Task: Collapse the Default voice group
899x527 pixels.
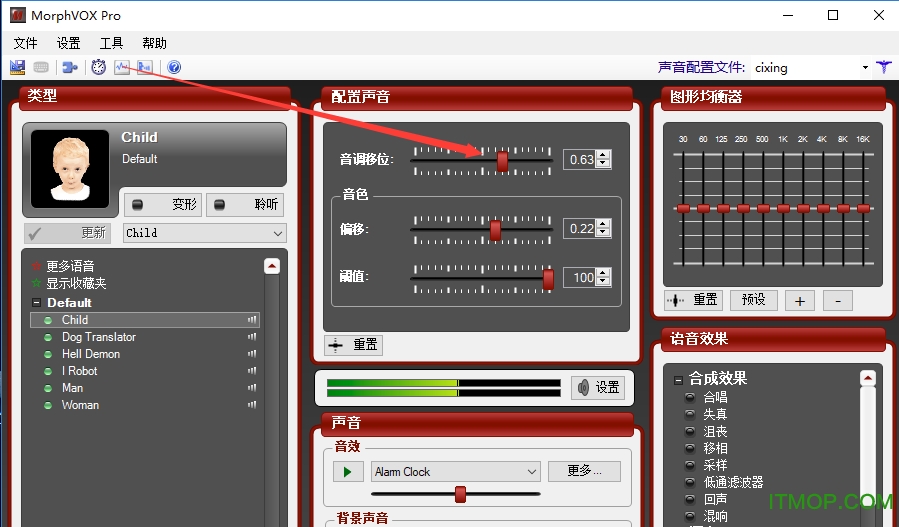Action: (x=36, y=302)
